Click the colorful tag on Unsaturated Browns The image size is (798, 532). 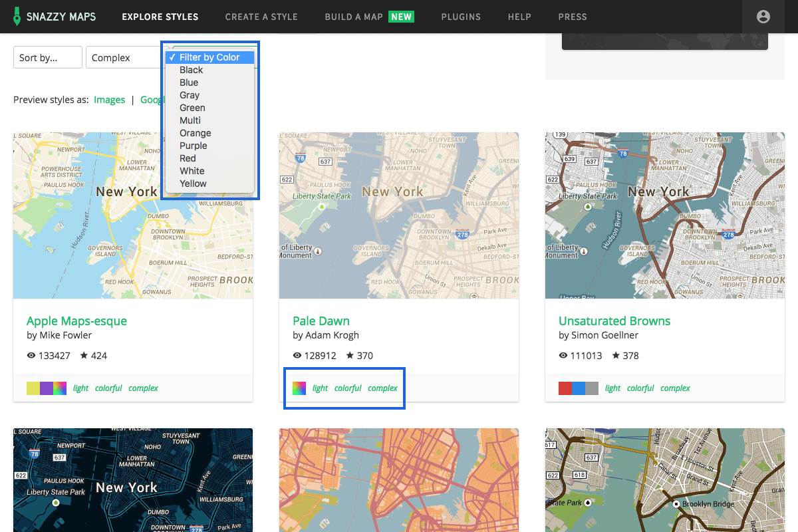(x=640, y=388)
